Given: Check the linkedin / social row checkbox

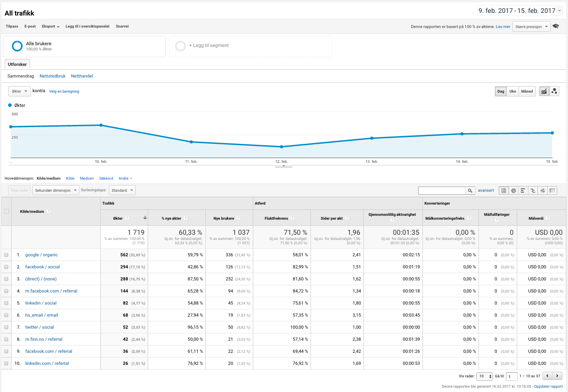Looking at the screenshot, I should pyautogui.click(x=6, y=303).
